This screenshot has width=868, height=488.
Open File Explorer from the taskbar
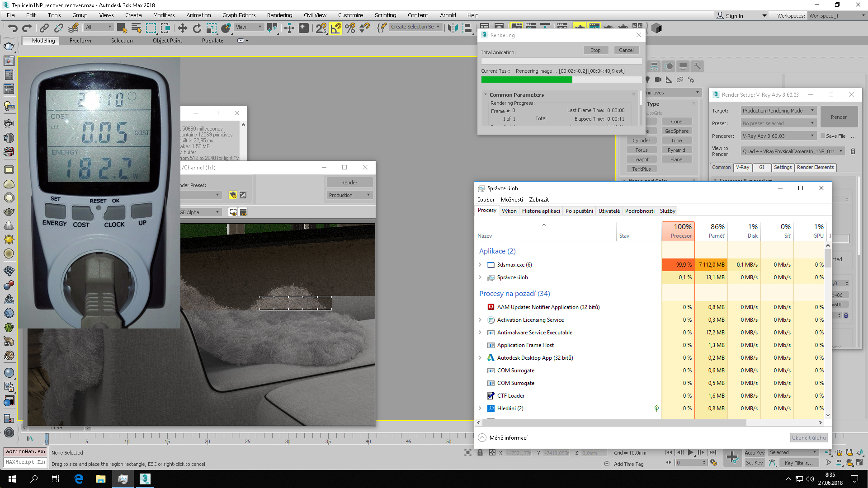[100, 479]
